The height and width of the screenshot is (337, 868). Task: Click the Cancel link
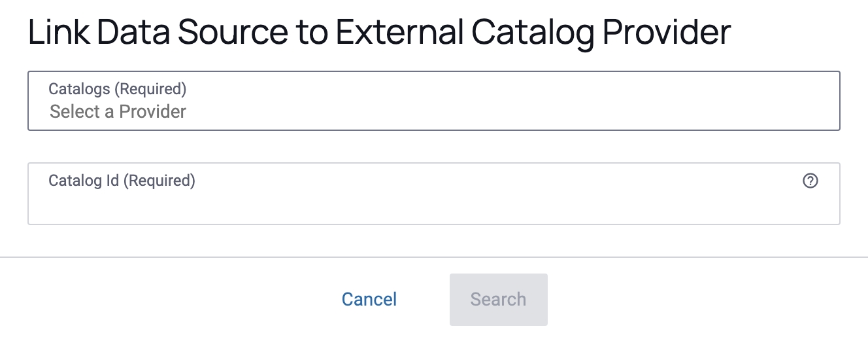point(369,299)
